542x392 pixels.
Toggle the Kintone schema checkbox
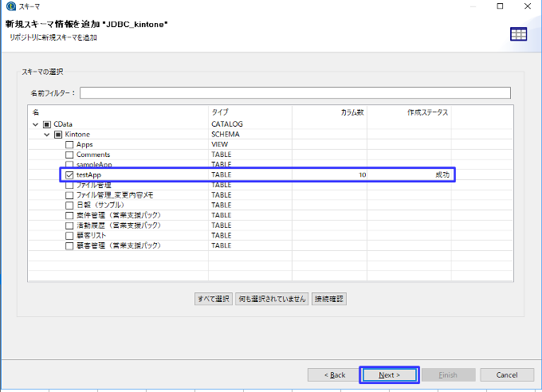[58, 135]
